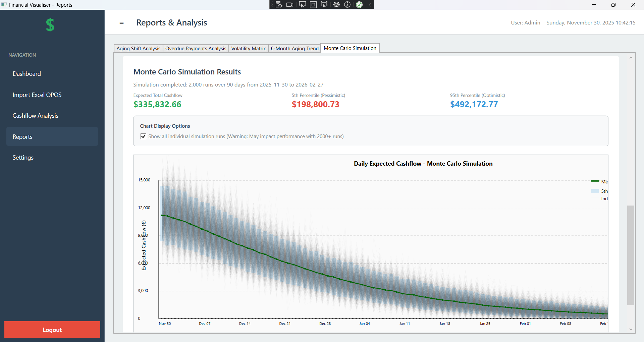Open the accessibility checker person icon
The height and width of the screenshot is (342, 644).
click(347, 5)
